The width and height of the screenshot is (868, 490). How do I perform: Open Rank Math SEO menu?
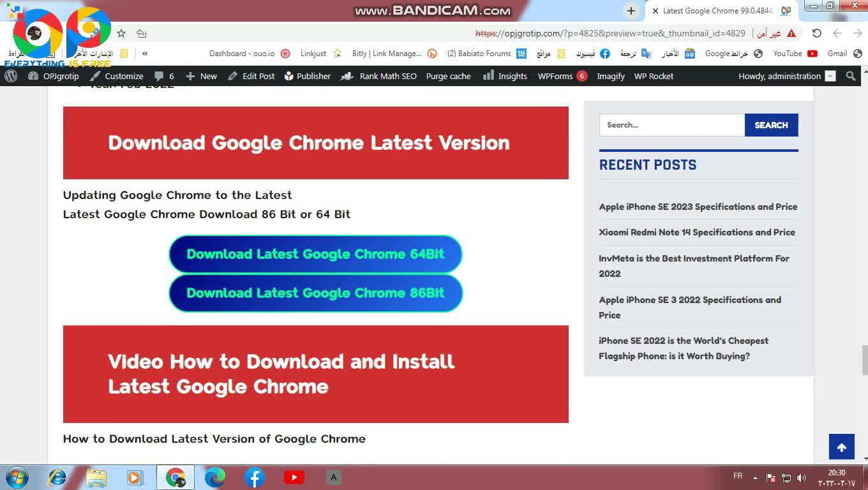pyautogui.click(x=378, y=76)
